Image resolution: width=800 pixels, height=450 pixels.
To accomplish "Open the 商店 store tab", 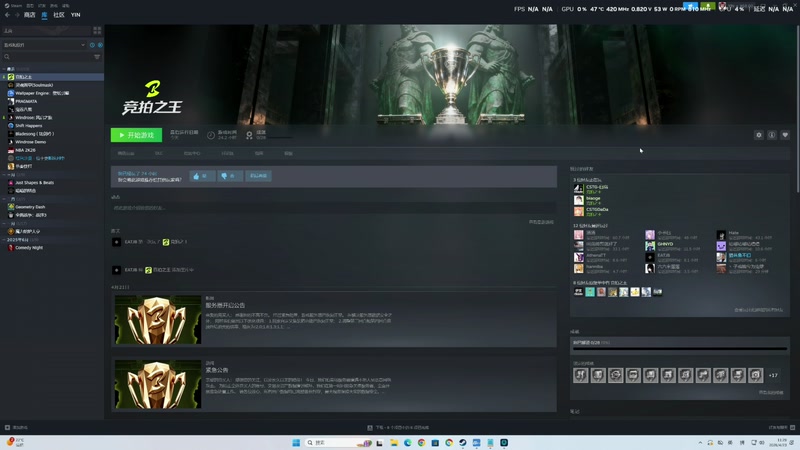I will tap(30, 15).
